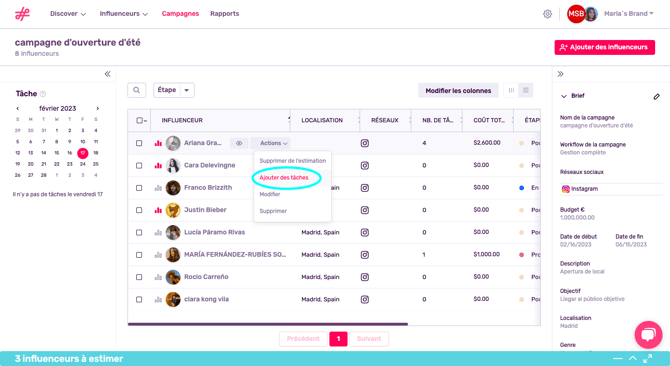Click the search magnifier button
The image size is (670, 366).
click(137, 90)
